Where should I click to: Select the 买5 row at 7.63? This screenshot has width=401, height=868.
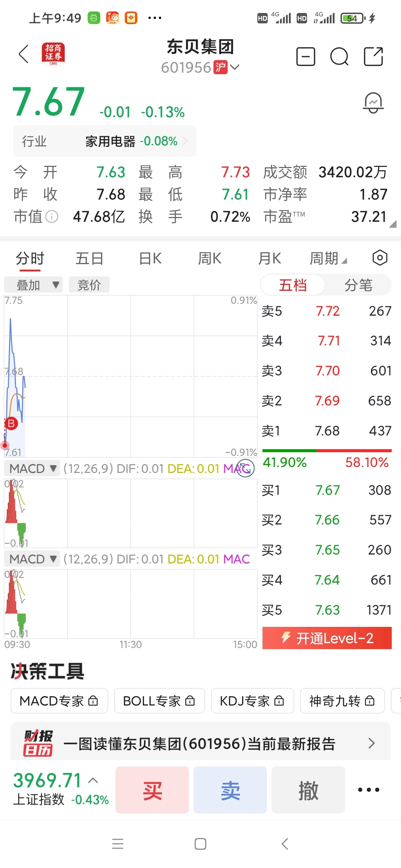coord(327,610)
